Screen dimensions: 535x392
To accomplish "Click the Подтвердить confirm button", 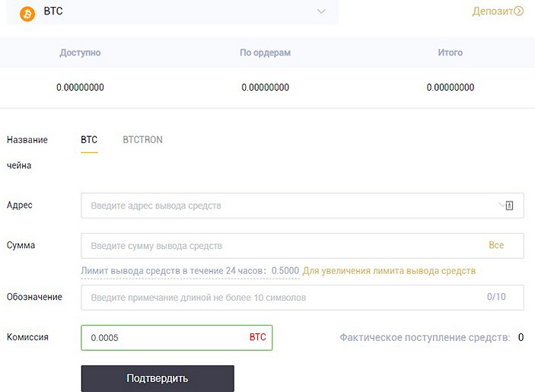I will coord(158,378).
